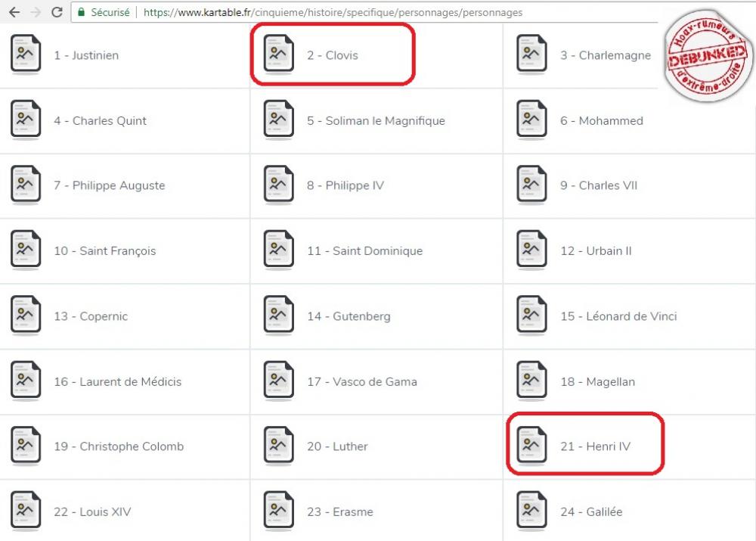
Task: Click the green secure padlock icon
Action: (81, 12)
